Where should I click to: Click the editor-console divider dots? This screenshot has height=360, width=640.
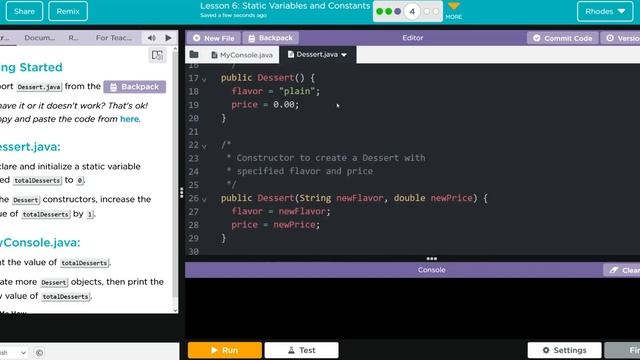[x=431, y=258]
